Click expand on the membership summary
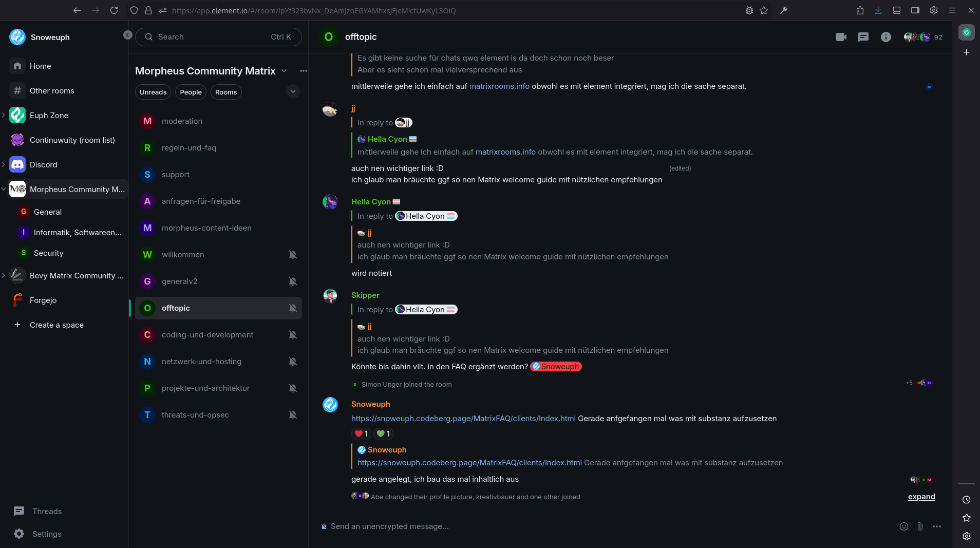 pos(921,497)
